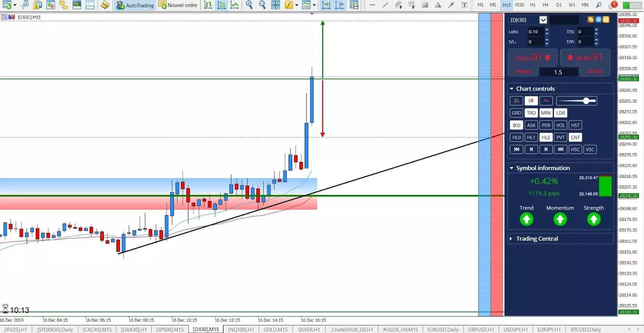This screenshot has height=333, width=644.
Task: Select the M30 timeframe
Action: [520, 5]
